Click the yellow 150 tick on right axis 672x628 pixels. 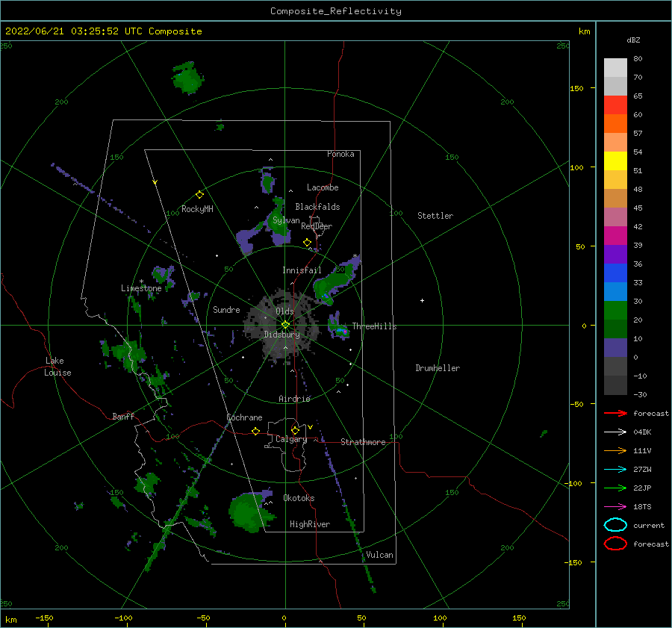(x=576, y=88)
